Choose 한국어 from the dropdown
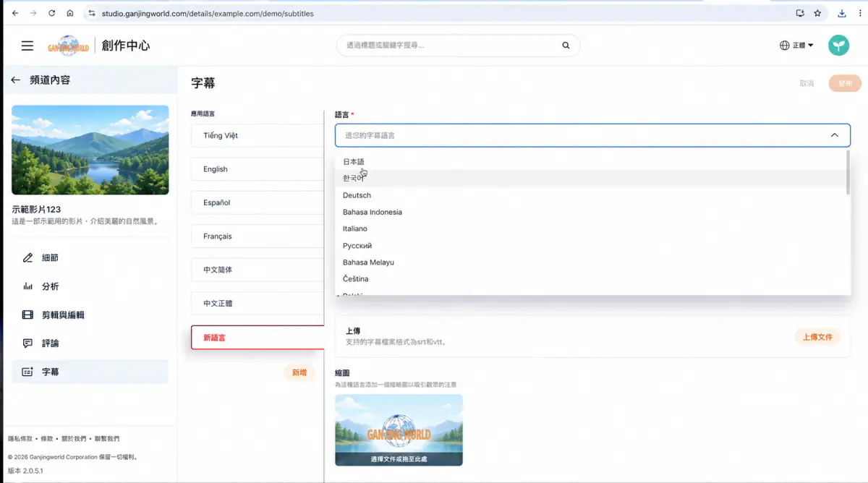The height and width of the screenshot is (483, 868). point(592,179)
